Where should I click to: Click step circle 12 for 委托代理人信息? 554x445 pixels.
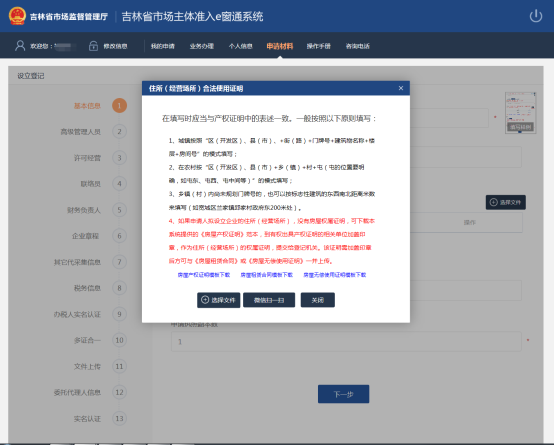coord(119,392)
